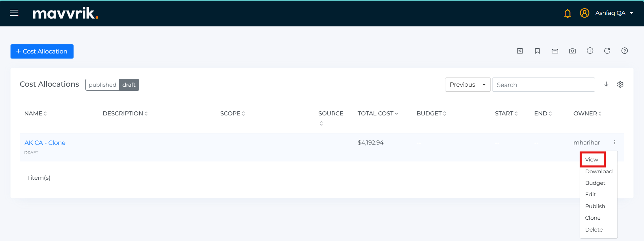Open the hamburger navigation menu
This screenshot has height=241, width=644.
pyautogui.click(x=14, y=13)
